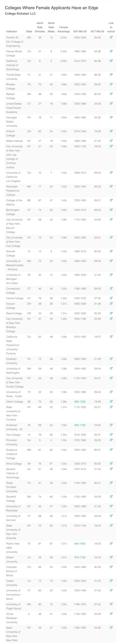Open external link for Dillard University
121x644 pixels.
111,557
